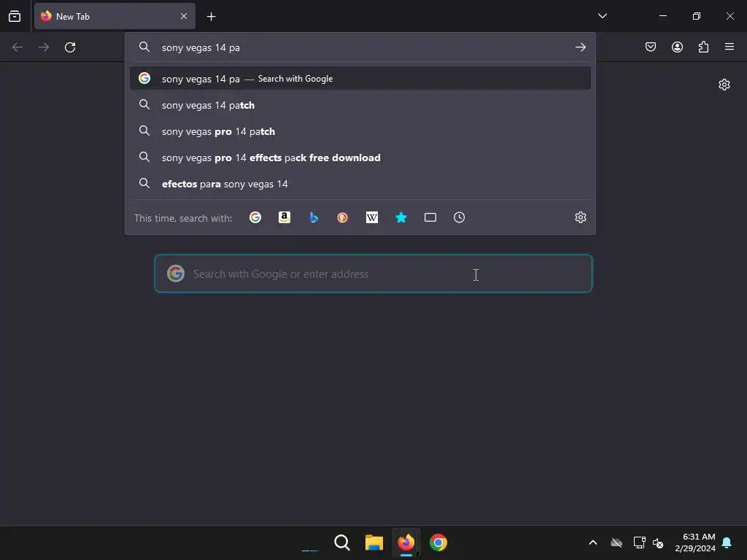Search this time with Wikipedia
Viewport: 747px width, 560px height.
pyautogui.click(x=371, y=217)
